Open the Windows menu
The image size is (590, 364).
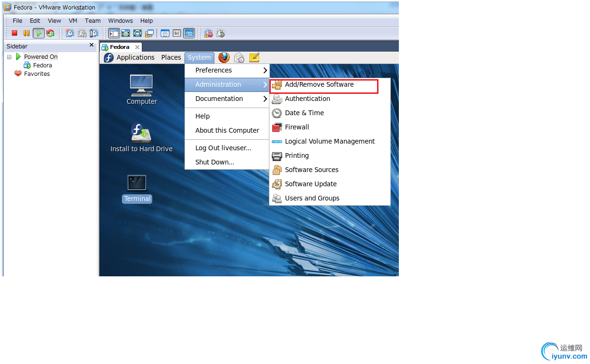coord(120,20)
